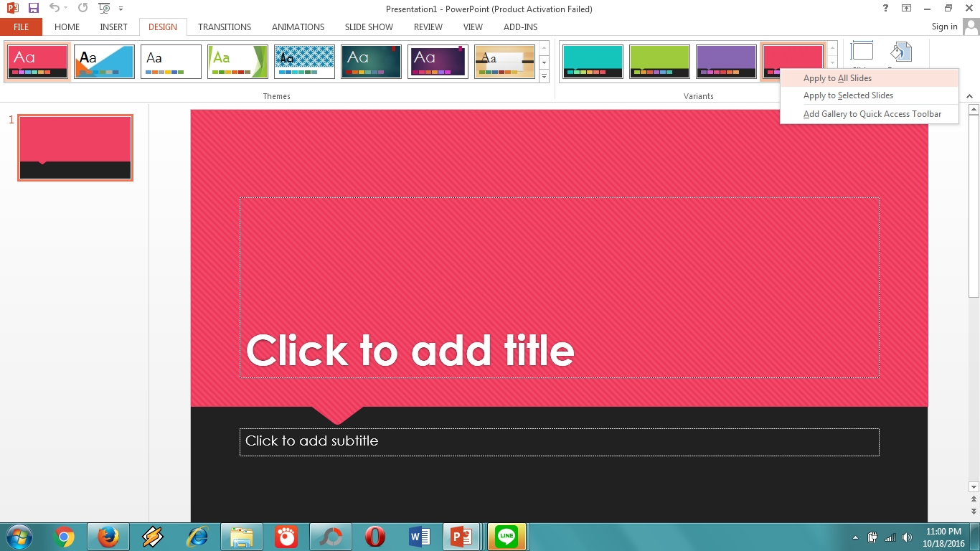Select the wood-textured Organic theme thumbnail
The image size is (980, 551).
tap(504, 62)
